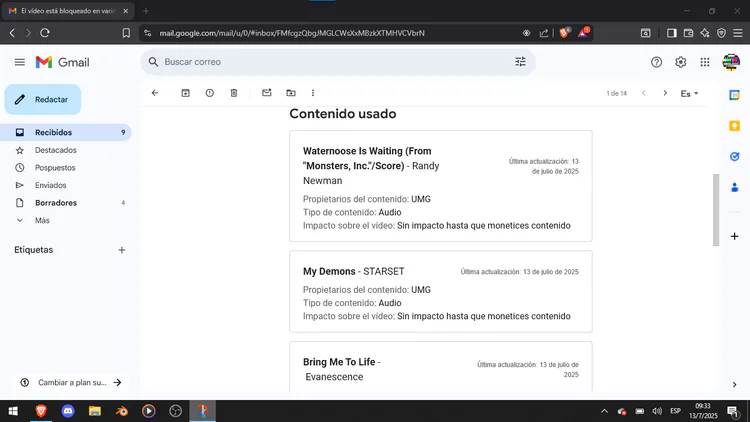Open the Es input tools dropdown

tap(689, 94)
